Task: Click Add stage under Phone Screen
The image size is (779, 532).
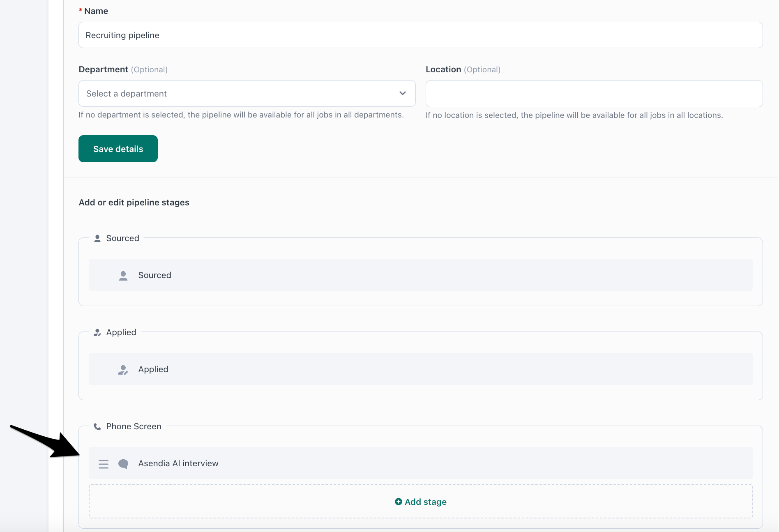Action: 421,502
